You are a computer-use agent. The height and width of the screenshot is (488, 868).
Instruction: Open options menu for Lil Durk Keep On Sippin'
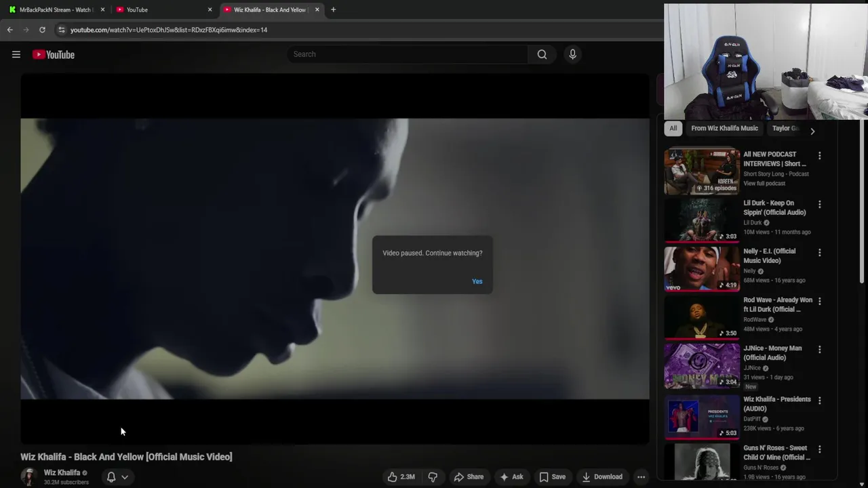point(819,204)
